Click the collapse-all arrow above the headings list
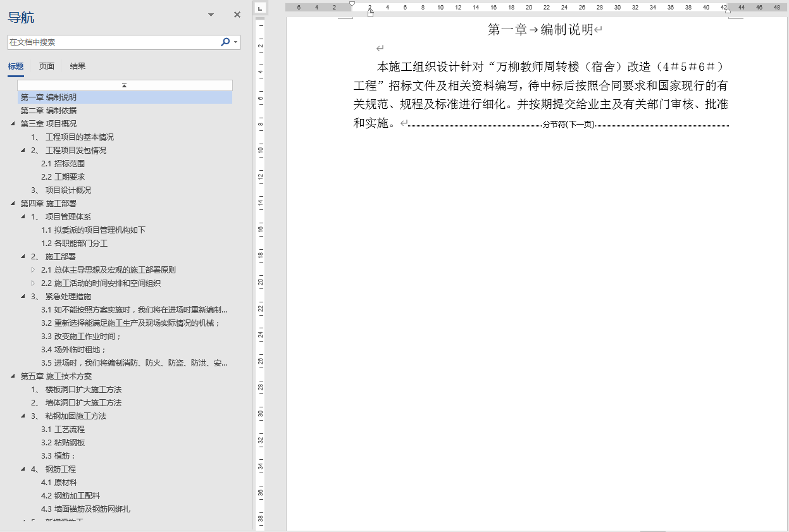This screenshot has height=532, width=789. point(125,85)
